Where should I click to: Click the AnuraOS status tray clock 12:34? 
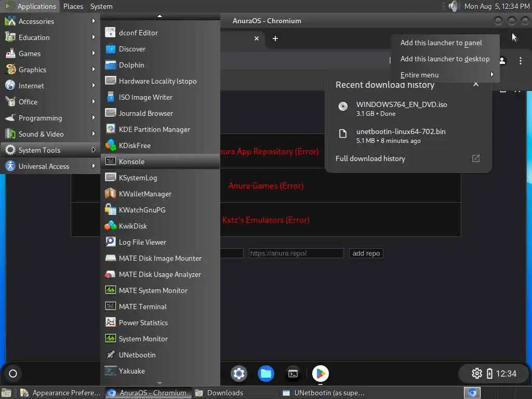(506, 374)
